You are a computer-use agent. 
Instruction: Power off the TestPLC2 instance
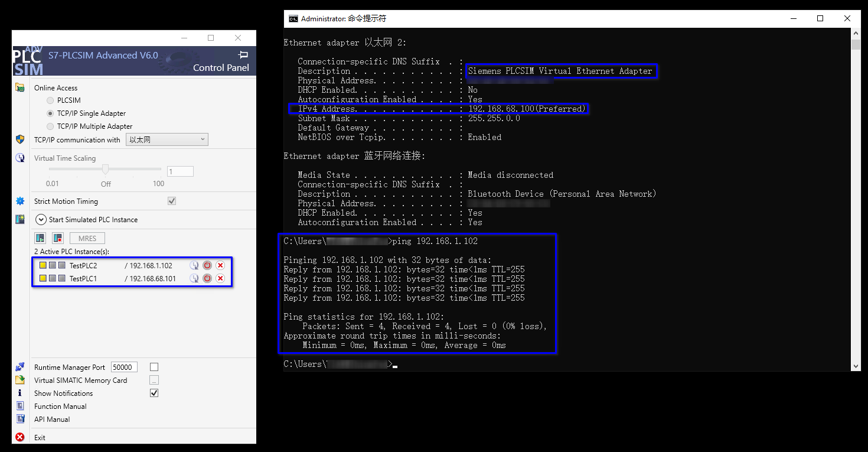click(x=207, y=265)
